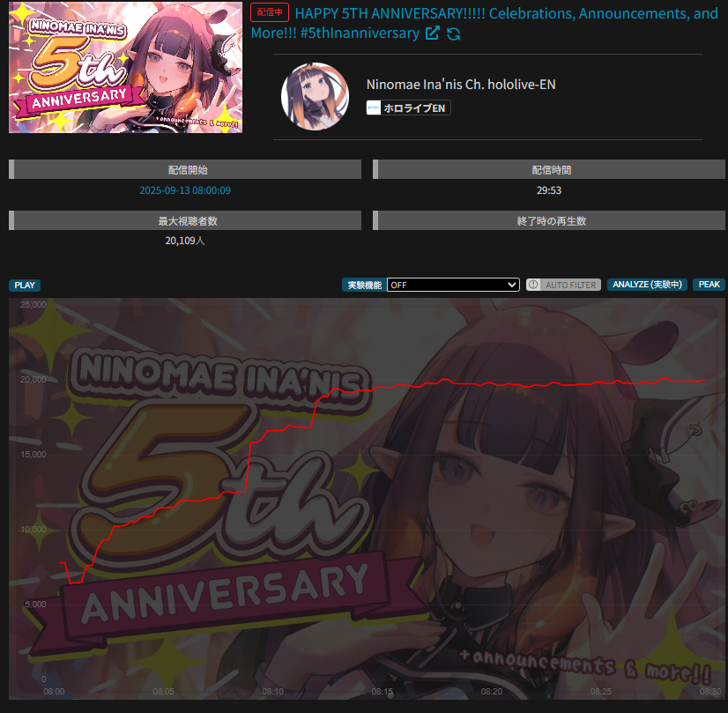Viewport: 728px width, 713px height.
Task: Click the 実験機能 label
Action: 365,285
